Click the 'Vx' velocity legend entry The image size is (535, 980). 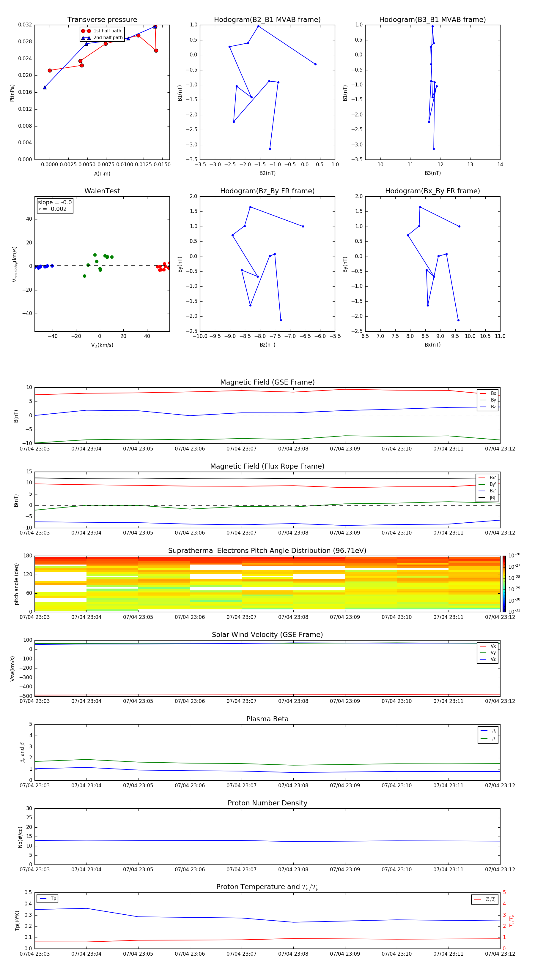tap(488, 647)
